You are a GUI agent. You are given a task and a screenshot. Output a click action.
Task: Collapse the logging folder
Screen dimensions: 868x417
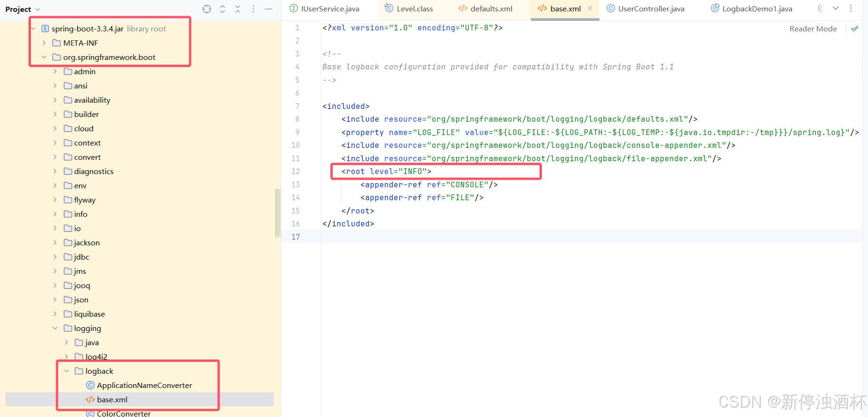[55, 328]
